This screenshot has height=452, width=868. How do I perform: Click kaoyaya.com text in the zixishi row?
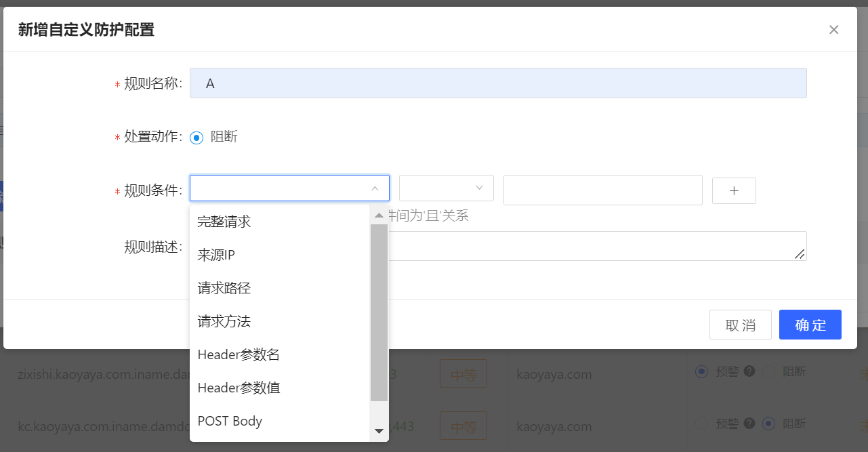(x=554, y=374)
